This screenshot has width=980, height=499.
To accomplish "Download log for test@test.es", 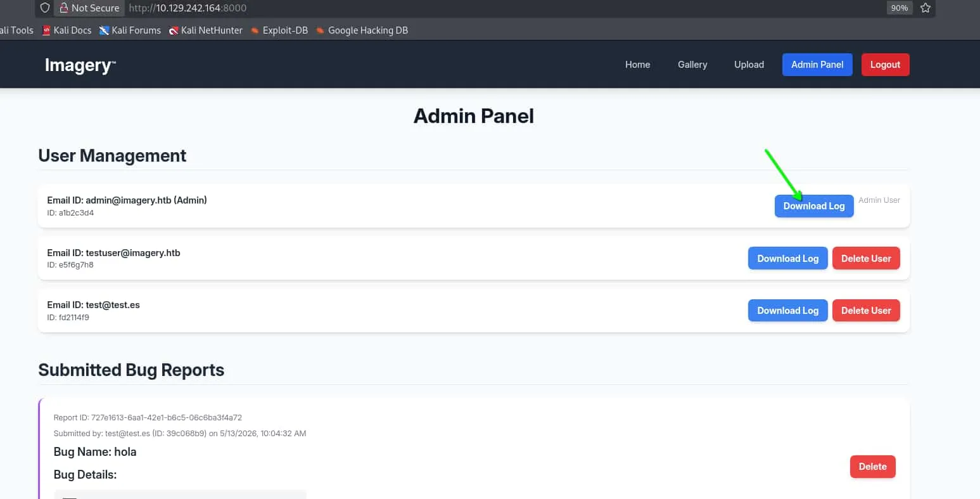I will tap(788, 310).
